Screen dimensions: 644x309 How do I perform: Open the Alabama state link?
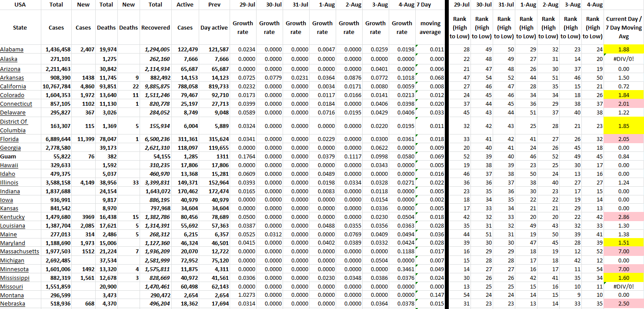click(12, 50)
